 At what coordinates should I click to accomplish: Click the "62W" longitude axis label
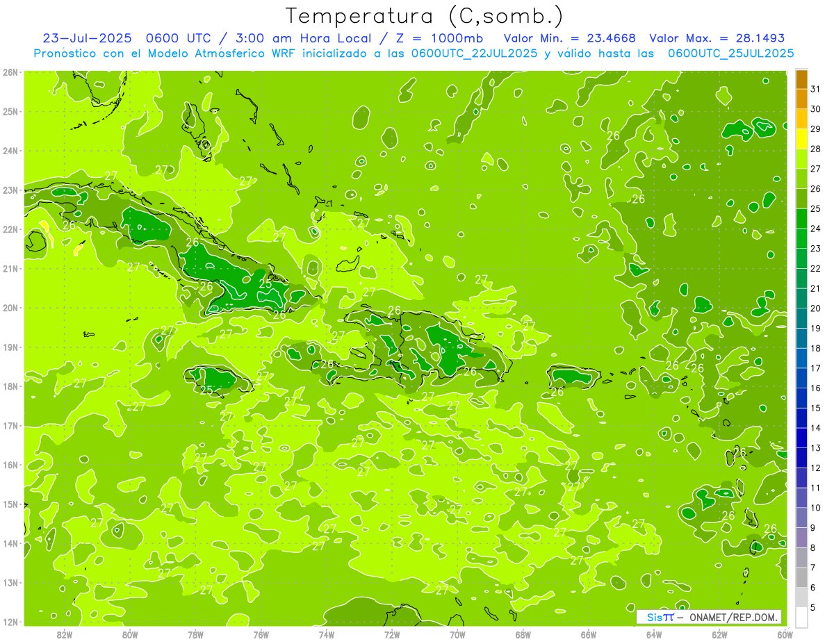(x=719, y=634)
